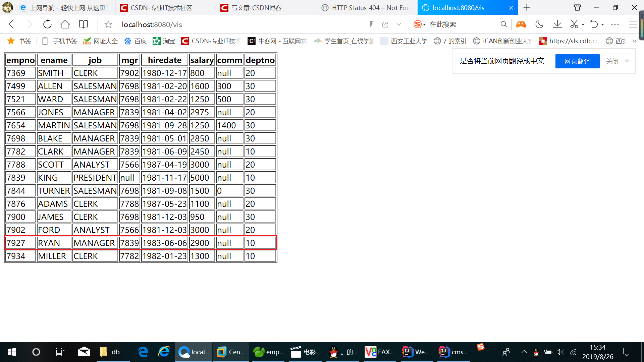
Task: Open Windows Start menu
Action: [x=12, y=352]
